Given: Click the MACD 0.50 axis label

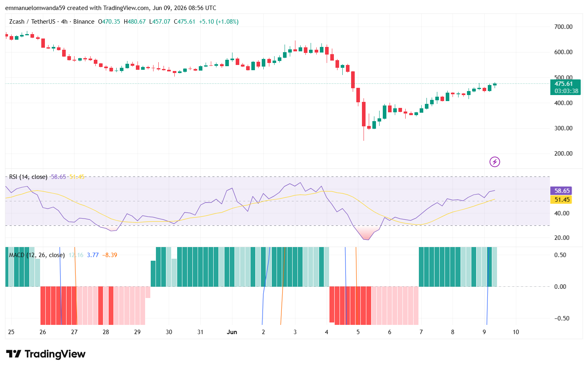Looking at the screenshot, I should 560,255.
